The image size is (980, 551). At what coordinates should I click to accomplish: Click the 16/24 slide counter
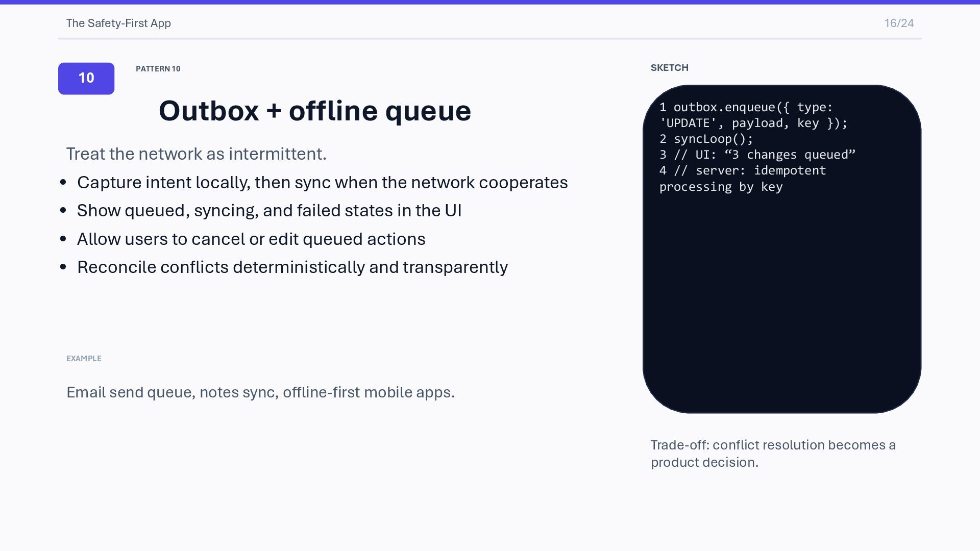[x=898, y=23]
